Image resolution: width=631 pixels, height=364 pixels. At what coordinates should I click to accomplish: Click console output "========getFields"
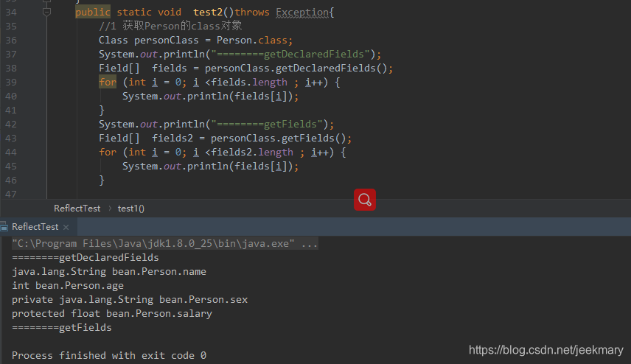[62, 327]
